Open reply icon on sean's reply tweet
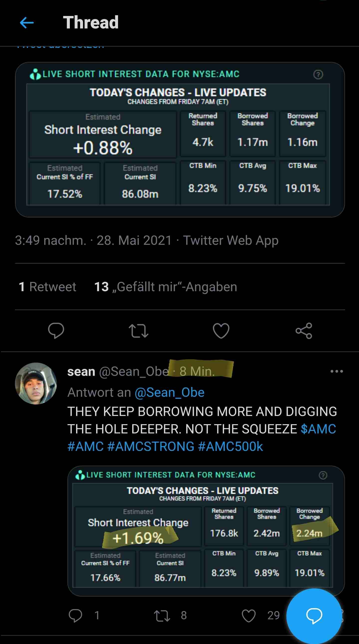359x644 pixels. coord(75,615)
